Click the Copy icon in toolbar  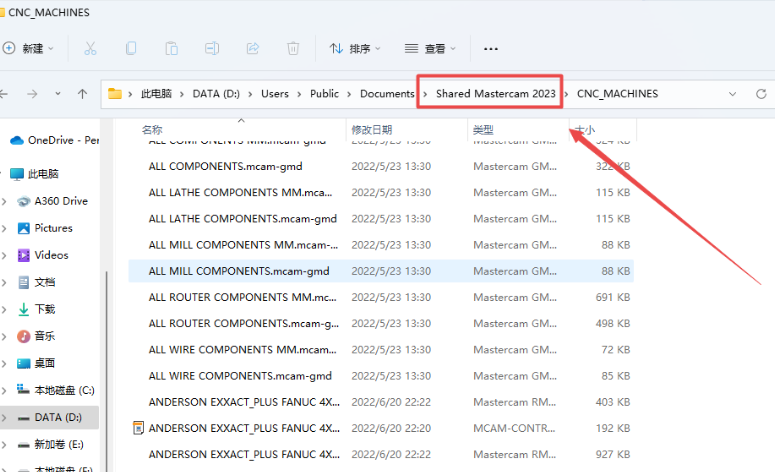point(131,48)
